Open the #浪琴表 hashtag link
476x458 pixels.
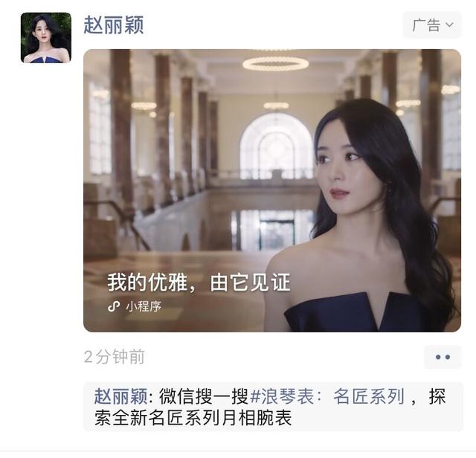(x=281, y=396)
